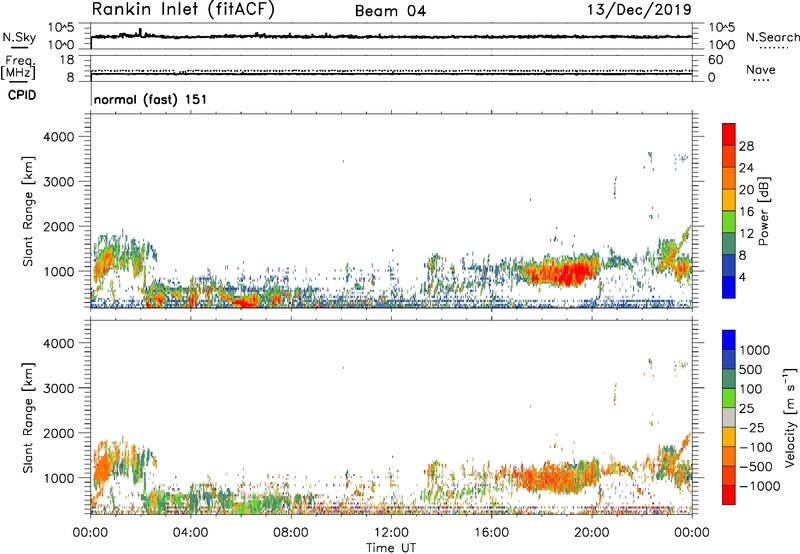Click the "12:00" time tick label
Viewport: 800px width, 554px height.
click(x=391, y=533)
